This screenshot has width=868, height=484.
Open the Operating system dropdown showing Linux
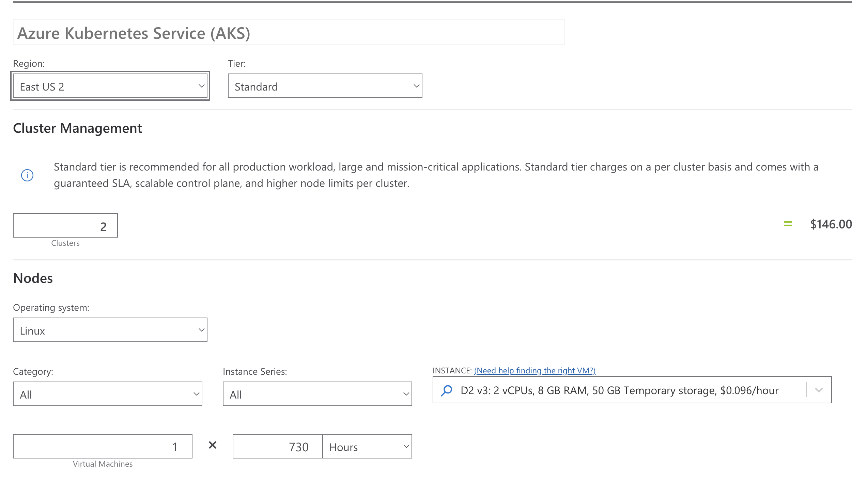point(110,330)
